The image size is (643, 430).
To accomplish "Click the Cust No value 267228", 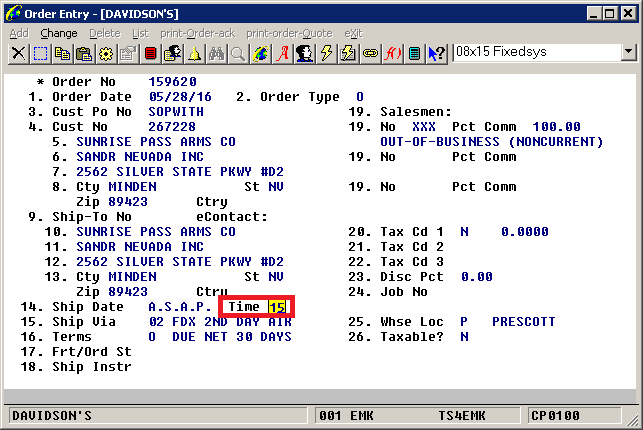I will 172,127.
